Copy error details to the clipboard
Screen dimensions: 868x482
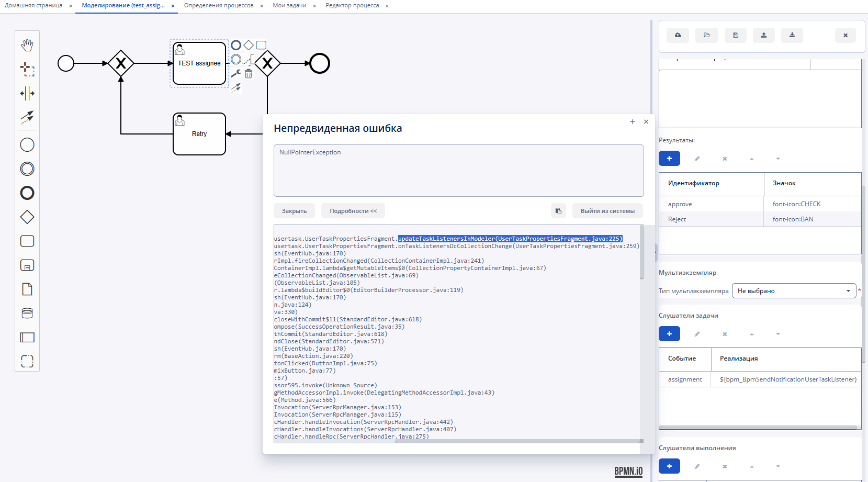tap(558, 211)
